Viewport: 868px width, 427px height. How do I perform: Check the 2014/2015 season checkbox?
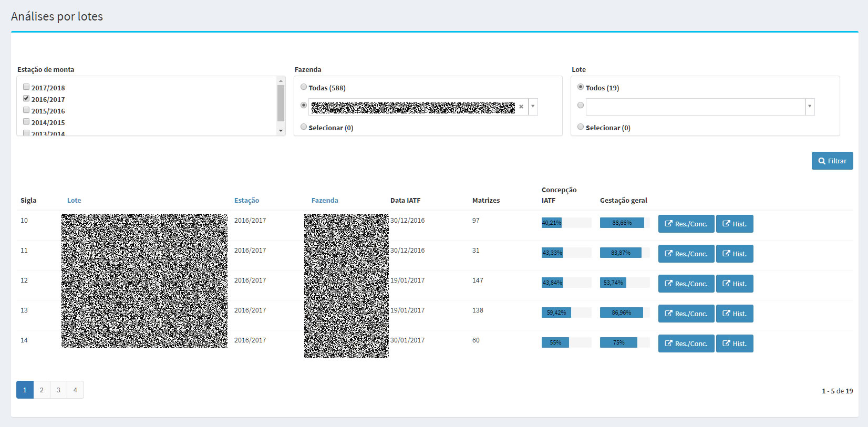click(x=26, y=121)
